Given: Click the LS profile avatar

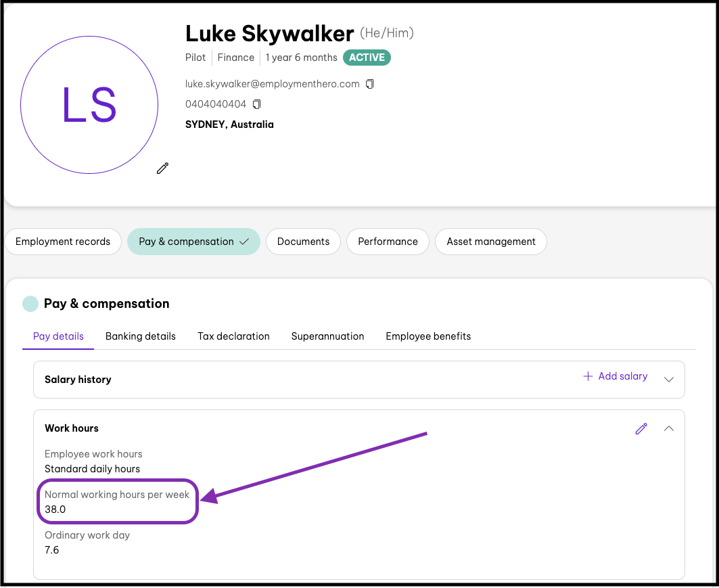Looking at the screenshot, I should tap(89, 106).
